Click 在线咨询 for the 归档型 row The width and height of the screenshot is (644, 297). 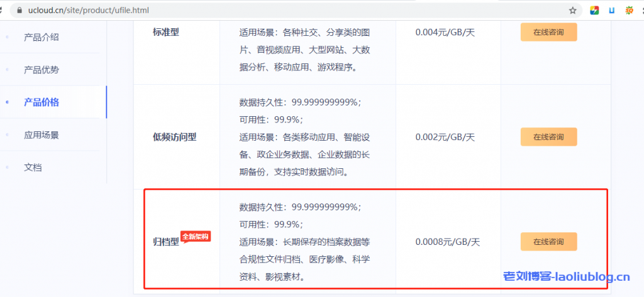(548, 242)
